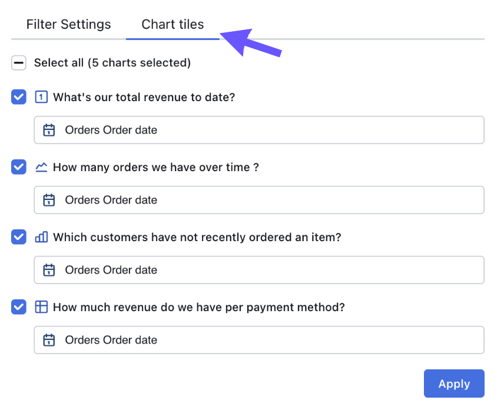Click the line chart icon beside orders over time
504x420 pixels.
(x=41, y=167)
